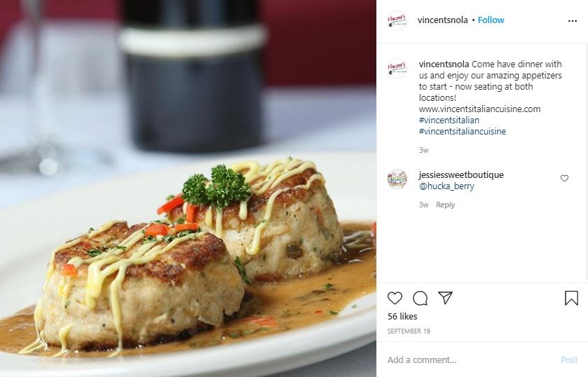
Task: Open the #vincentsitaliancuisine hashtag
Action: [x=463, y=132]
